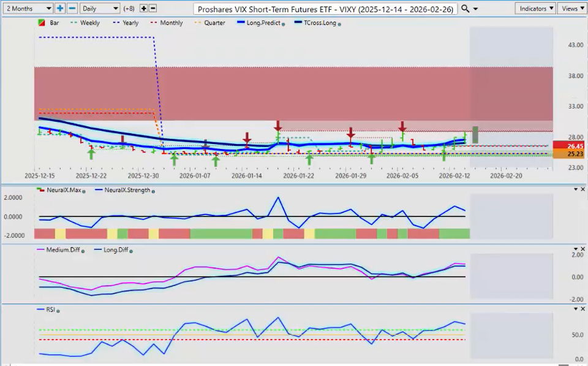Open the Daily interval dropdown
588x366 pixels.
click(99, 9)
